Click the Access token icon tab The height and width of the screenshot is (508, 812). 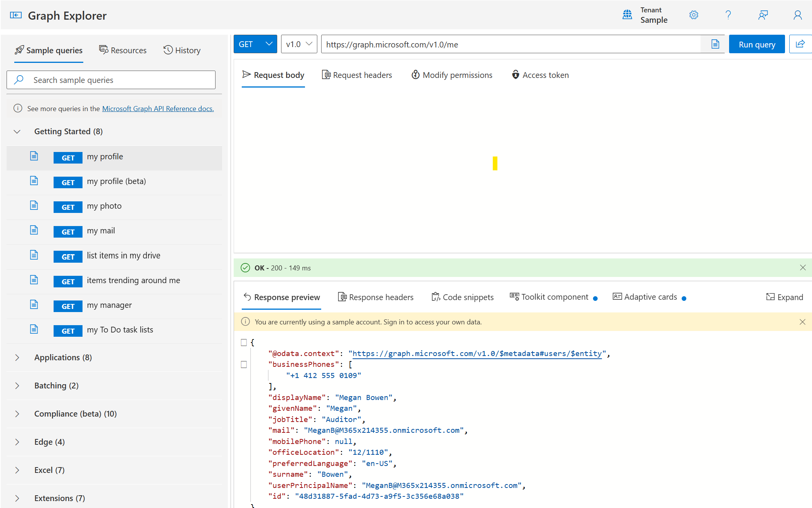click(x=540, y=75)
